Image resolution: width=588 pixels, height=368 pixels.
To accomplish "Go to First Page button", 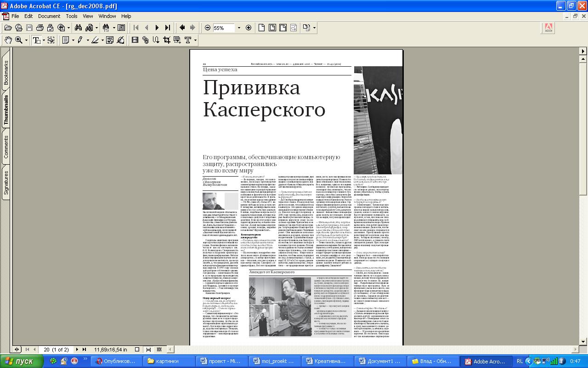I will pyautogui.click(x=136, y=28).
